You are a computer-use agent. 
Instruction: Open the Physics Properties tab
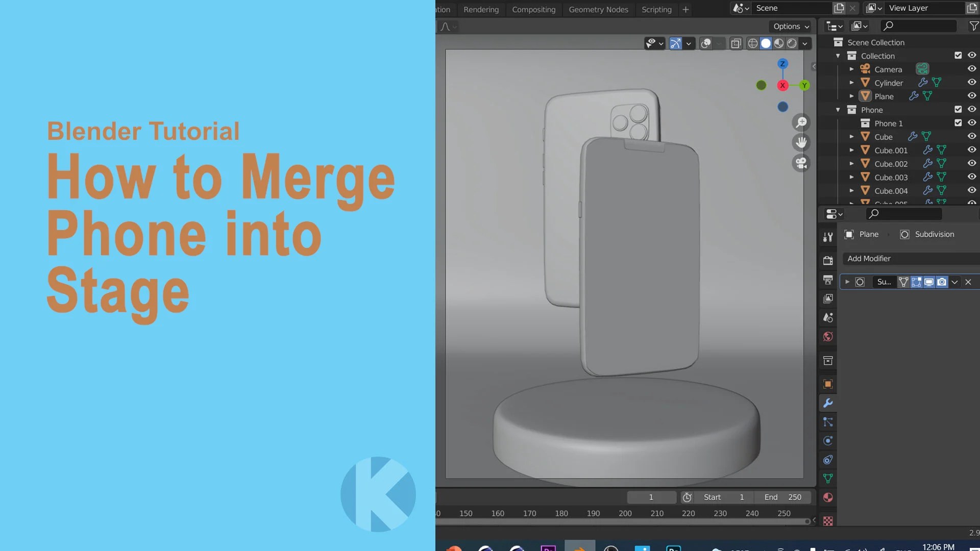[x=827, y=440]
